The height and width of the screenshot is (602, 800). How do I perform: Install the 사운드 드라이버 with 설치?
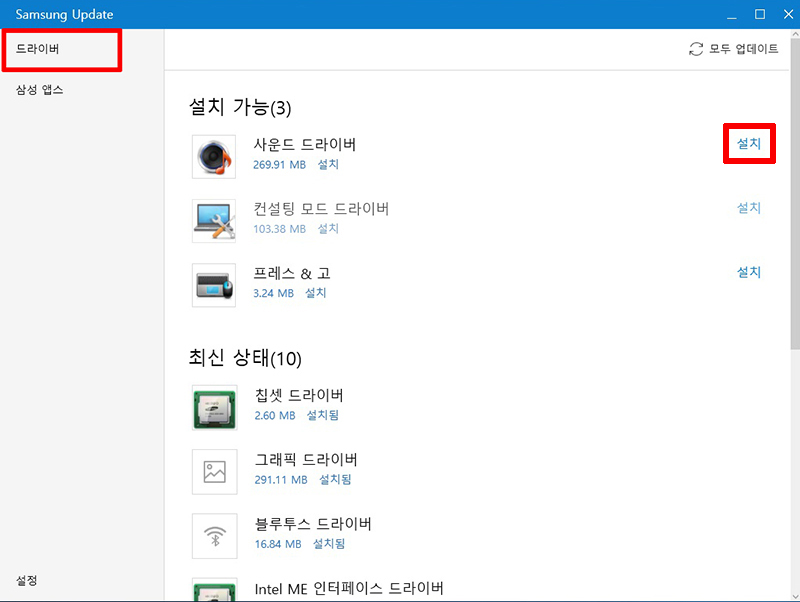pyautogui.click(x=749, y=143)
